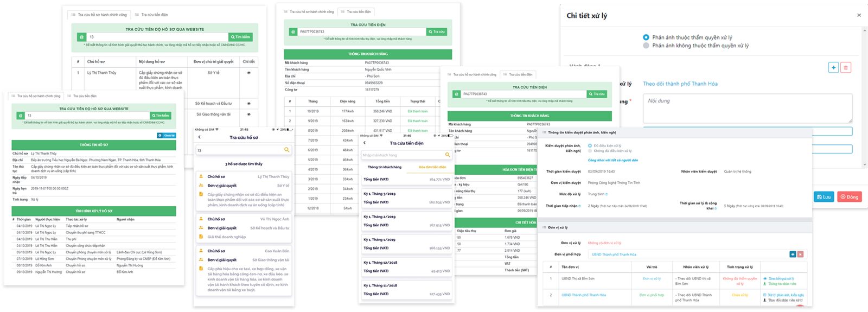
Task: Open Tra cứu hồ sơ hành chính công tab, top-middle window
Action: [x=309, y=11]
